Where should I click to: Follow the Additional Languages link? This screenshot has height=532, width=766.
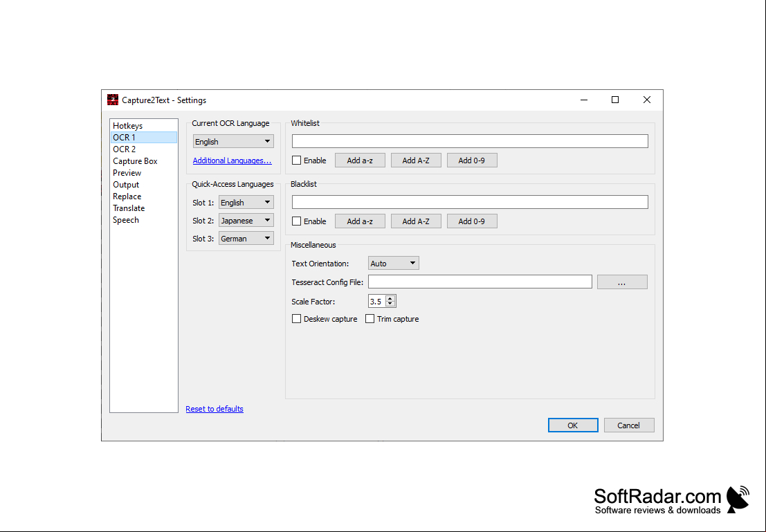point(232,160)
